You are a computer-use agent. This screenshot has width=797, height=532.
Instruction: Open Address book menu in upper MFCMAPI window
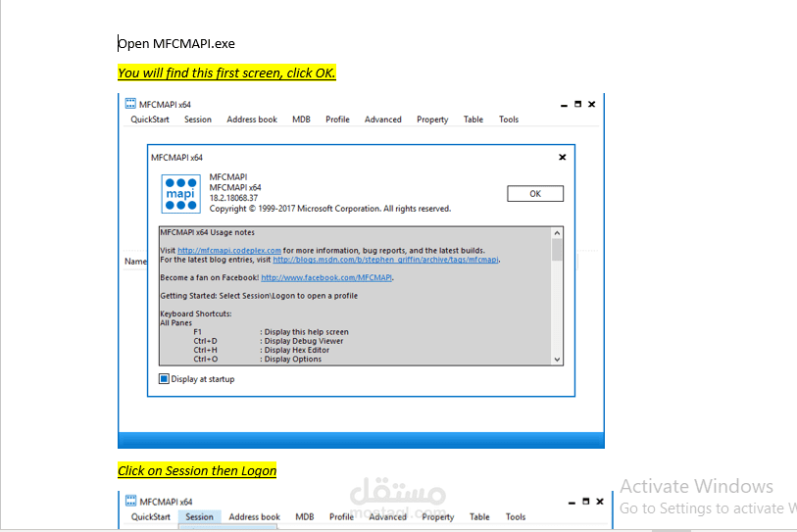coord(252,120)
